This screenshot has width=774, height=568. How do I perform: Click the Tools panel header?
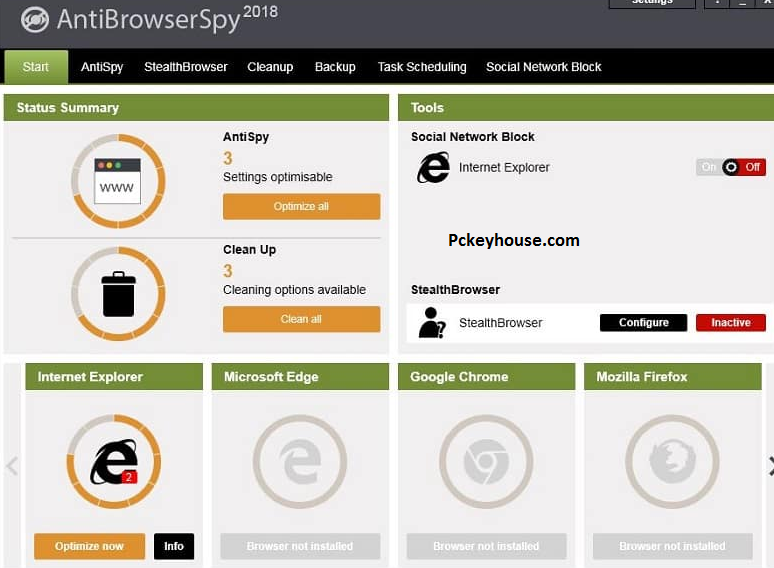[586, 108]
